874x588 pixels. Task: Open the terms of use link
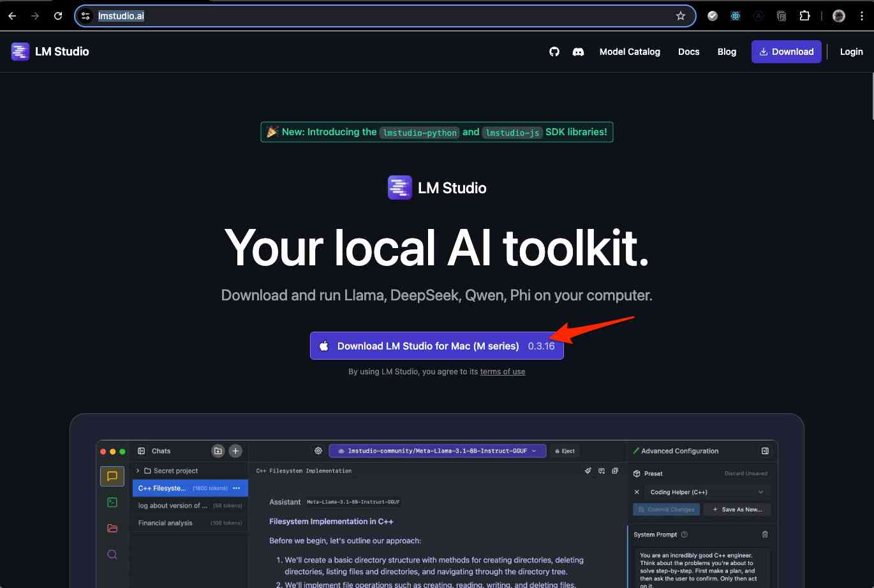pyautogui.click(x=502, y=372)
